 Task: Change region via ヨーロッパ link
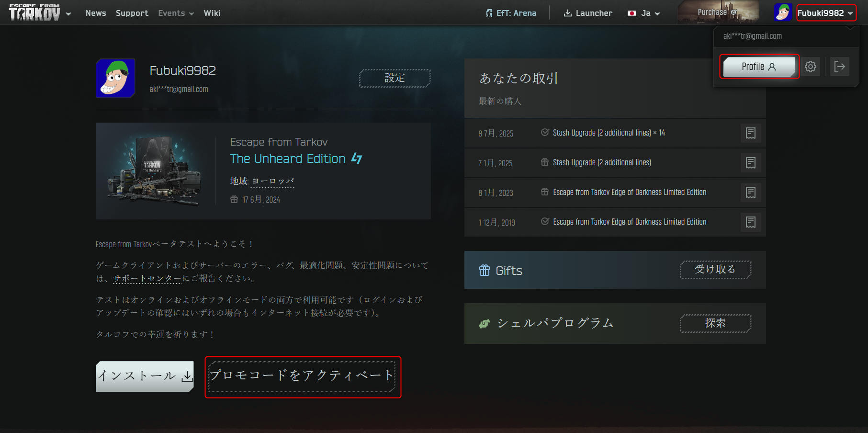[273, 181]
